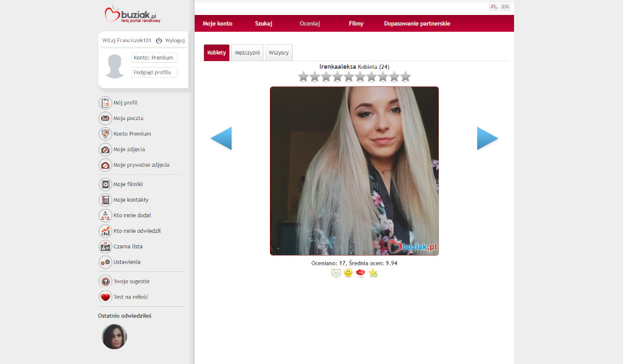Switch language to EN

505,6
